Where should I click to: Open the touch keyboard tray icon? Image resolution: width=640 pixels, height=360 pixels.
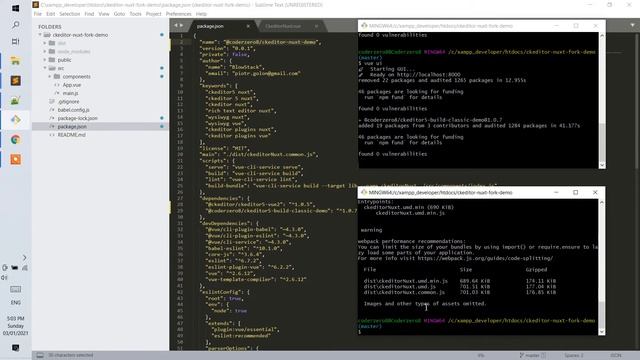[16, 289]
